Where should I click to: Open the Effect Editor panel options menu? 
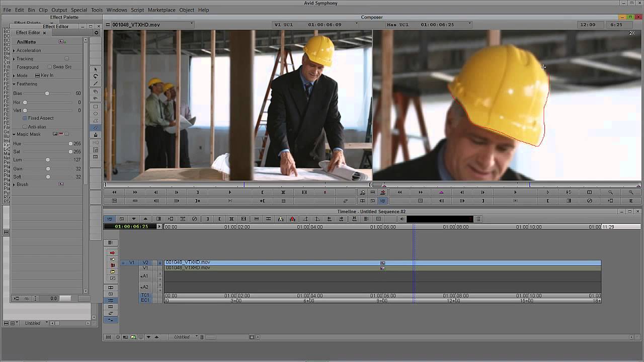(x=96, y=33)
